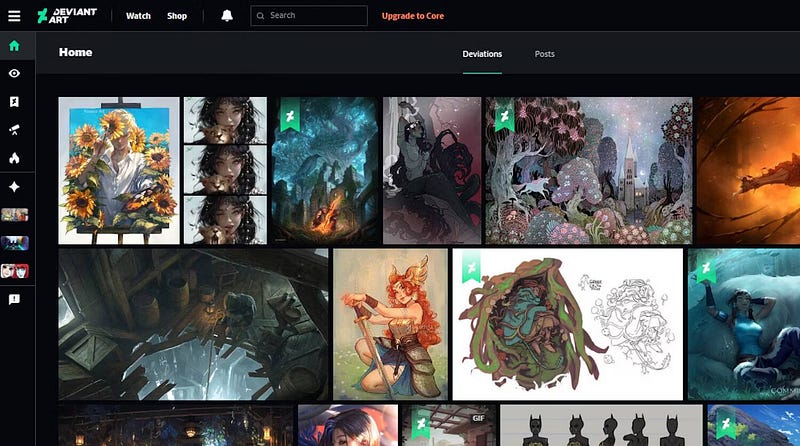Open the star sparkle sidebar icon
The width and height of the screenshot is (800, 446).
coord(14,187)
